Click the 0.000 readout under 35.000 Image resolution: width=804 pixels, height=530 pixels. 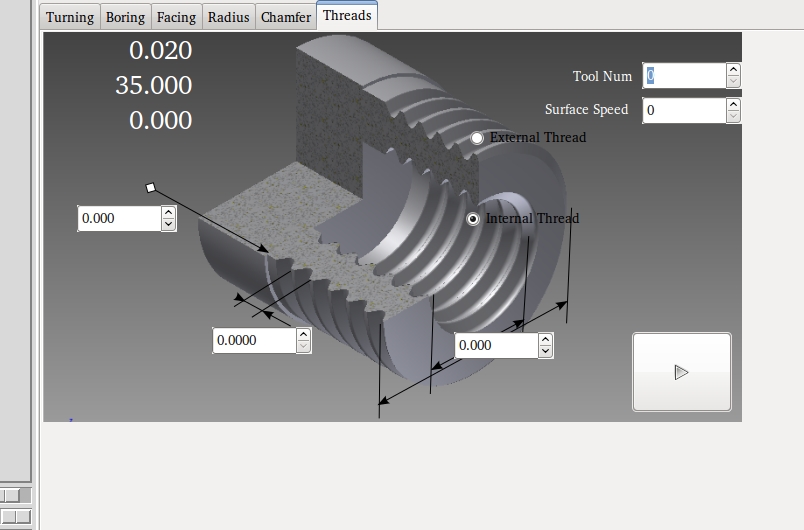click(160, 120)
